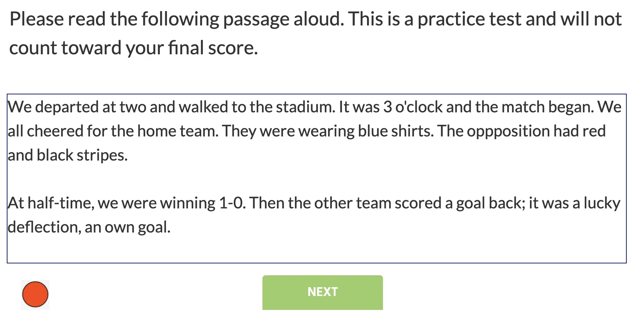
Task: Click the words 'it was a lucky'
Action: 574,203
